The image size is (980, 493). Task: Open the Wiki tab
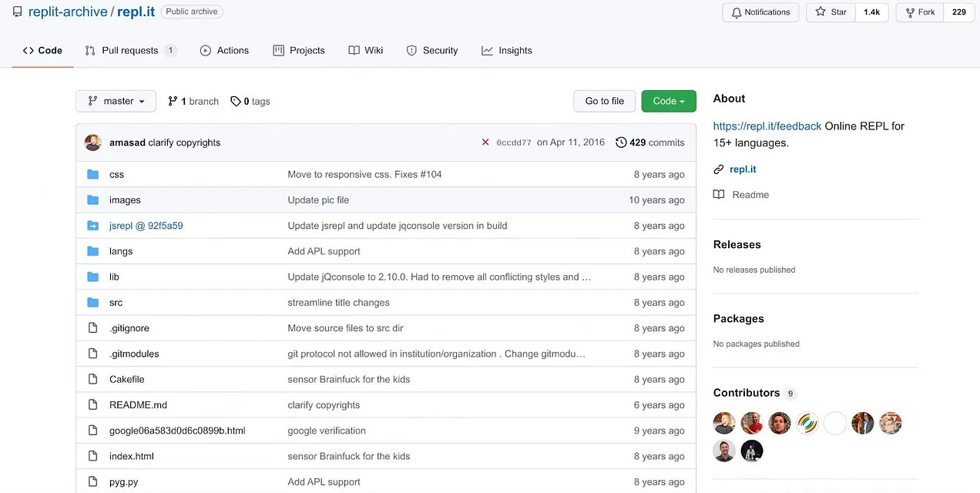pyautogui.click(x=365, y=50)
